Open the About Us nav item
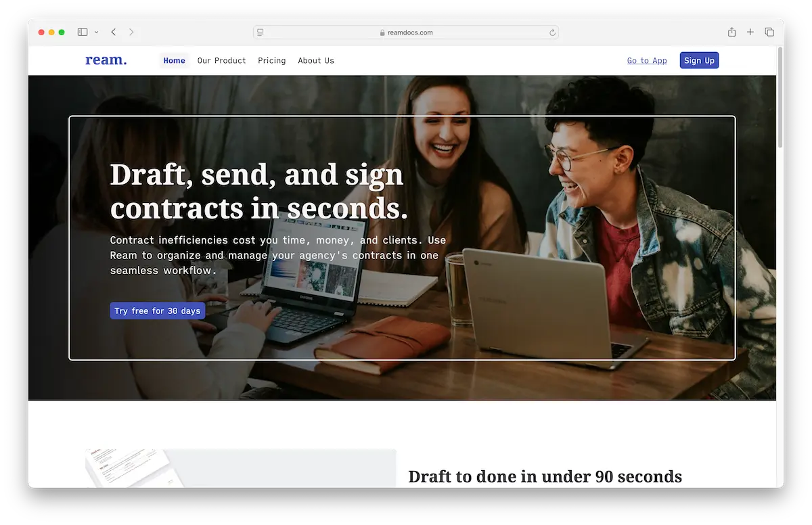 click(x=316, y=60)
